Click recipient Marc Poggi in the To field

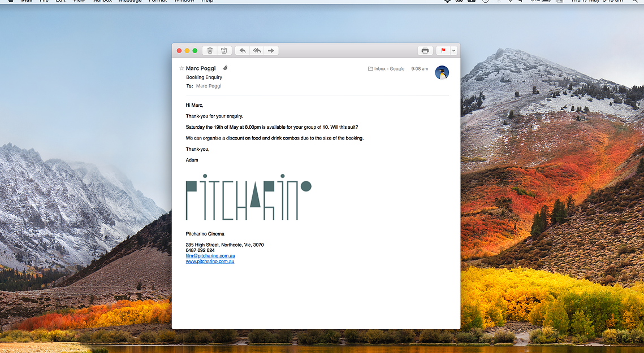tap(209, 86)
